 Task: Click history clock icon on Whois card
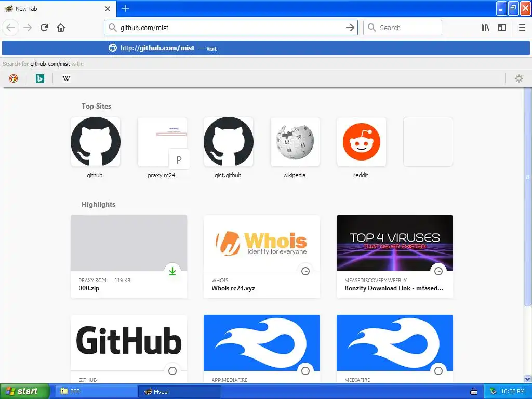[x=305, y=271]
